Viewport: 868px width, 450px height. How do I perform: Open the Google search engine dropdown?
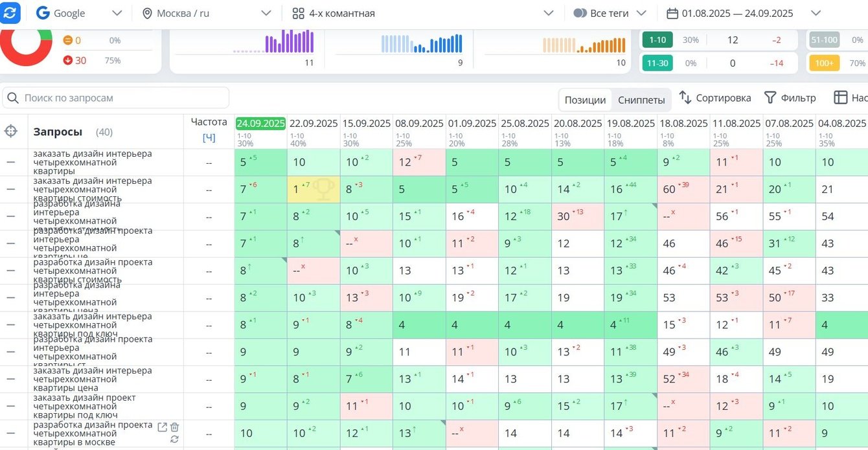pos(79,13)
